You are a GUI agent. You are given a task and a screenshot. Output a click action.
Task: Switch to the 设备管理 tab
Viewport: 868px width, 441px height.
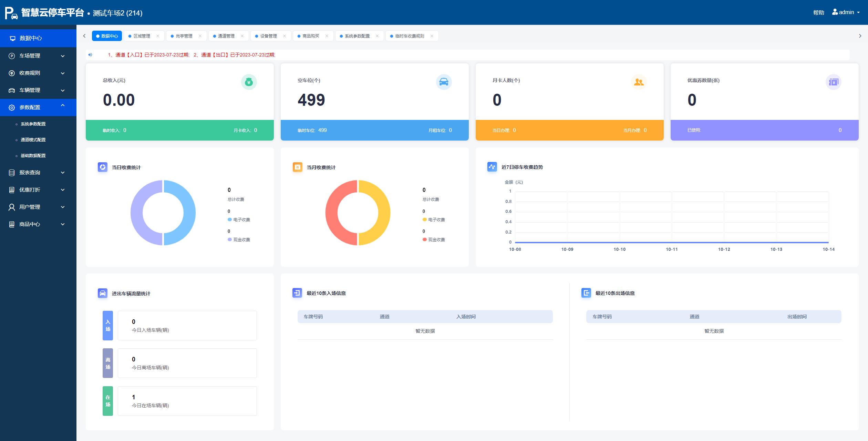pyautogui.click(x=268, y=36)
